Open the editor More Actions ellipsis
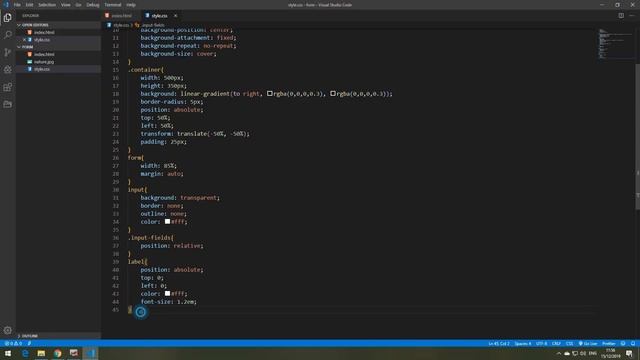Image resolution: width=640 pixels, height=360 pixels. click(632, 16)
